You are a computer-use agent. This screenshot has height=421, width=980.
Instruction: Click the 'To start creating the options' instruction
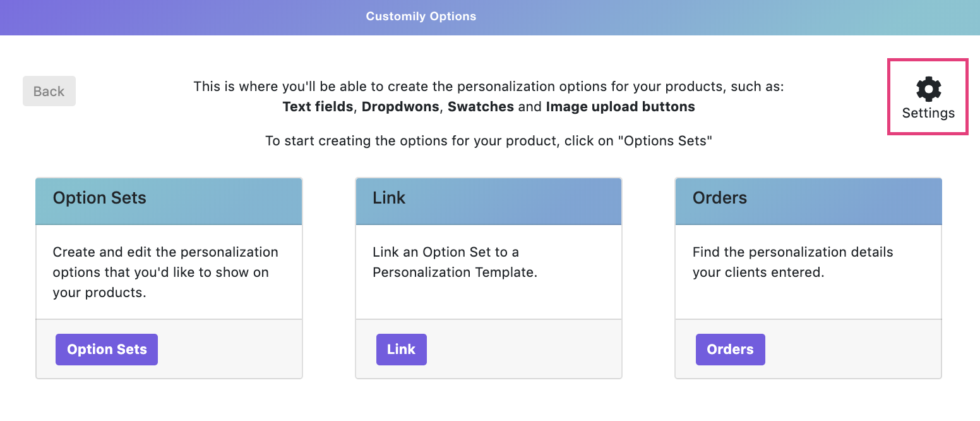(488, 141)
